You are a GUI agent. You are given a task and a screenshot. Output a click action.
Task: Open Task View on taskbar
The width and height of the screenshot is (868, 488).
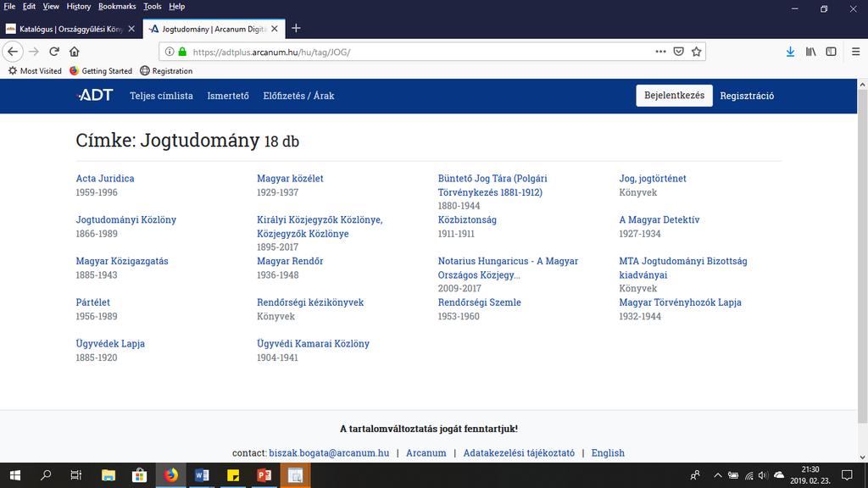75,475
